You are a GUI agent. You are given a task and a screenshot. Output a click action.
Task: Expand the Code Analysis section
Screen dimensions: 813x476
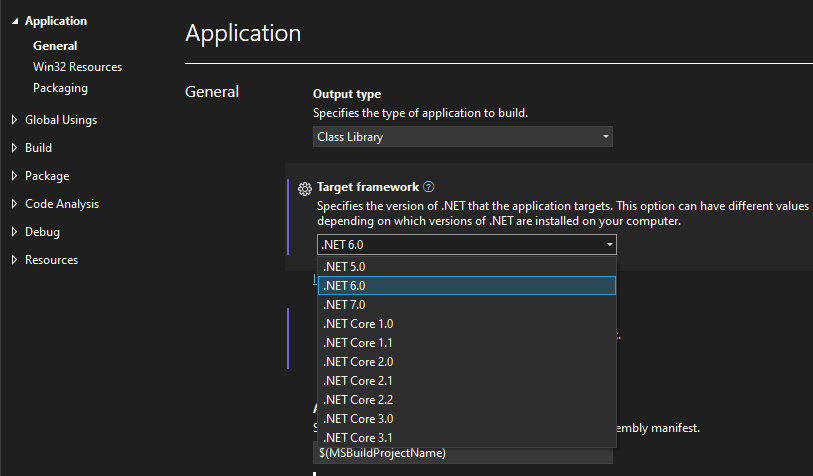coord(15,204)
